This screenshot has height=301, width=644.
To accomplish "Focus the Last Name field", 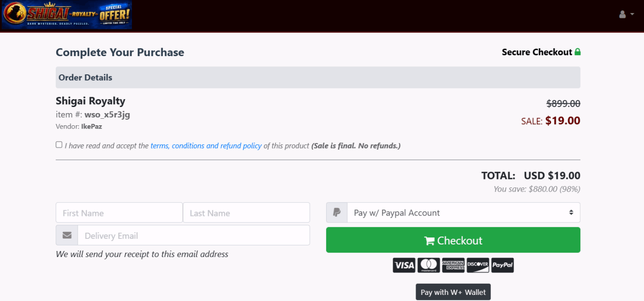I will pos(246,213).
